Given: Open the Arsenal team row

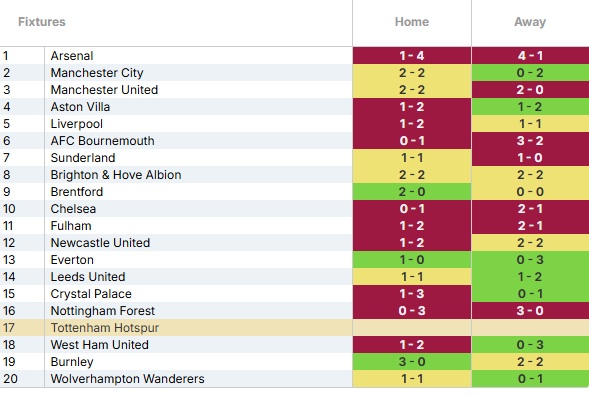Looking at the screenshot, I should pyautogui.click(x=294, y=56).
